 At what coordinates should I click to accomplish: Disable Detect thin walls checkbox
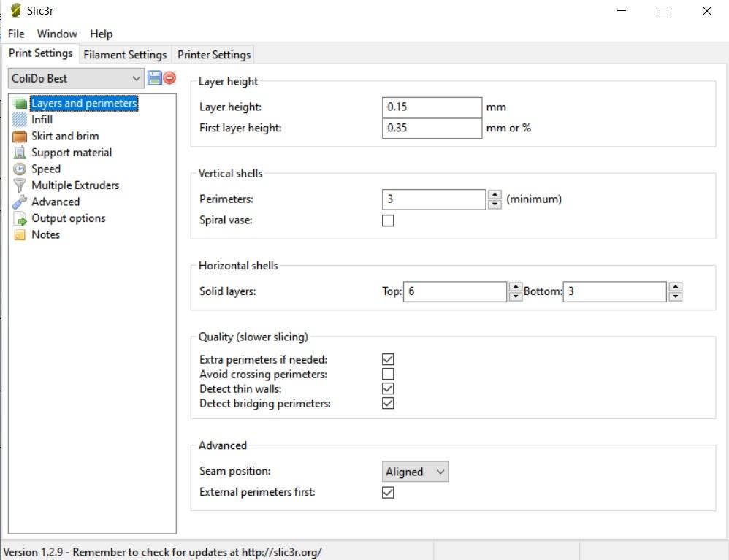pos(388,389)
